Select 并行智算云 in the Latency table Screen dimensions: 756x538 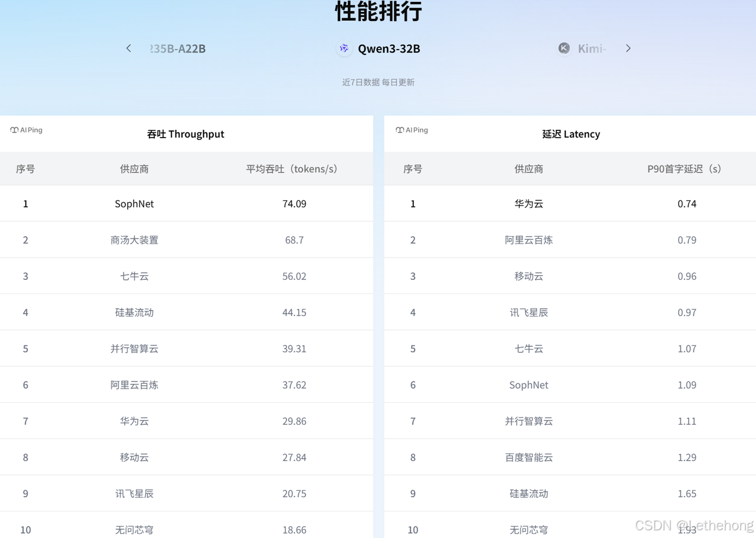pos(529,421)
